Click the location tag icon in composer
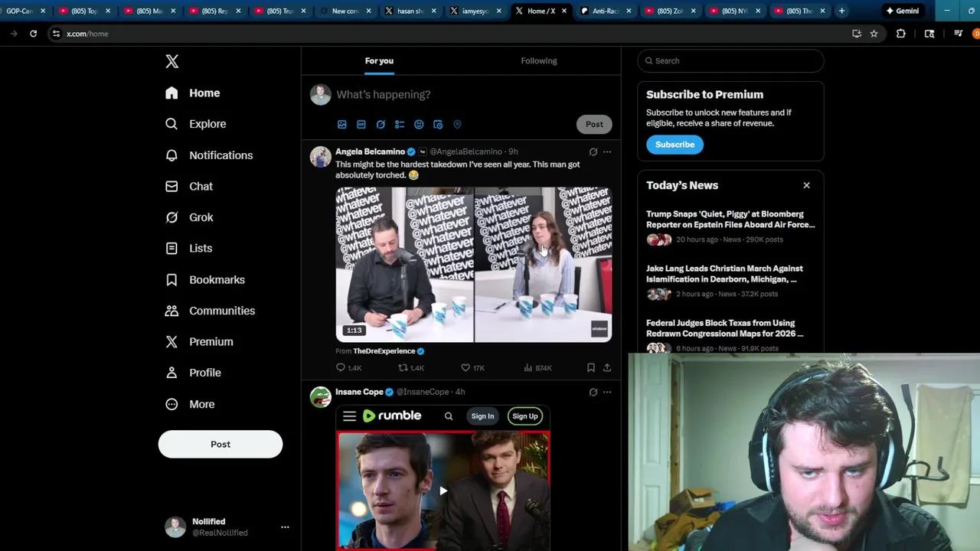Image resolution: width=980 pixels, height=551 pixels. pos(457,124)
